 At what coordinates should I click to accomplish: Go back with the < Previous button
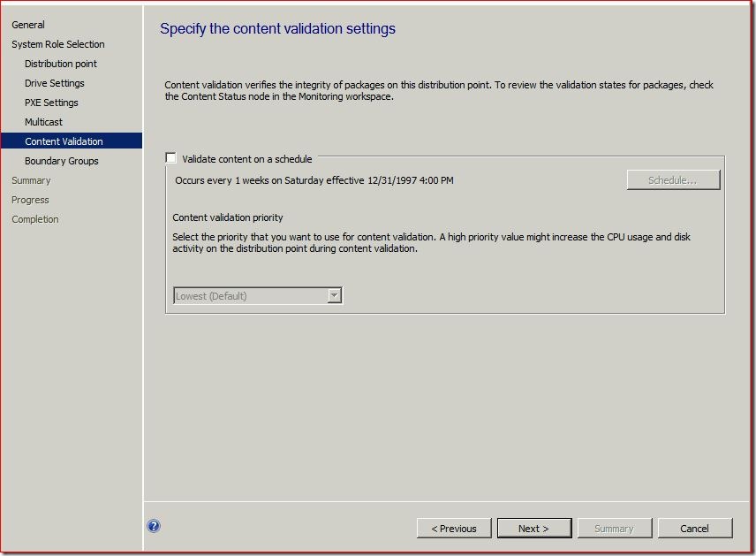coord(453,529)
